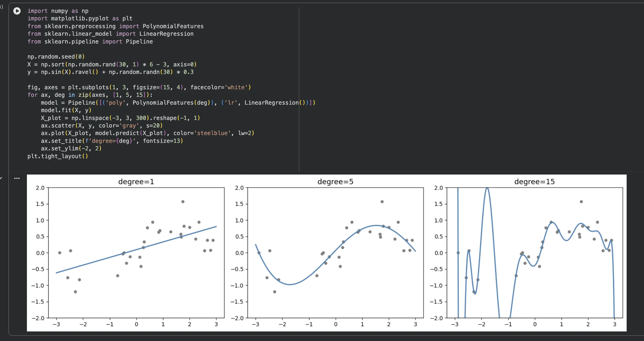Run the code cell with play button
The width and height of the screenshot is (644, 341).
click(x=17, y=11)
